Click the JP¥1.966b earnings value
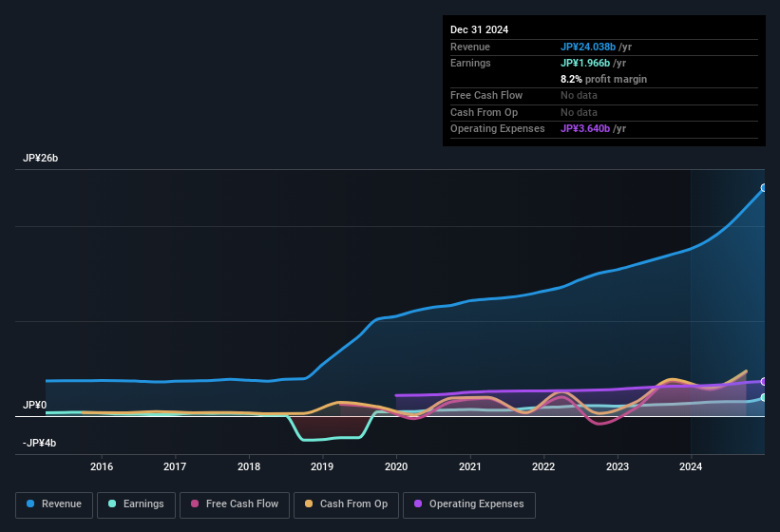Image resolution: width=780 pixels, height=532 pixels. (x=585, y=63)
